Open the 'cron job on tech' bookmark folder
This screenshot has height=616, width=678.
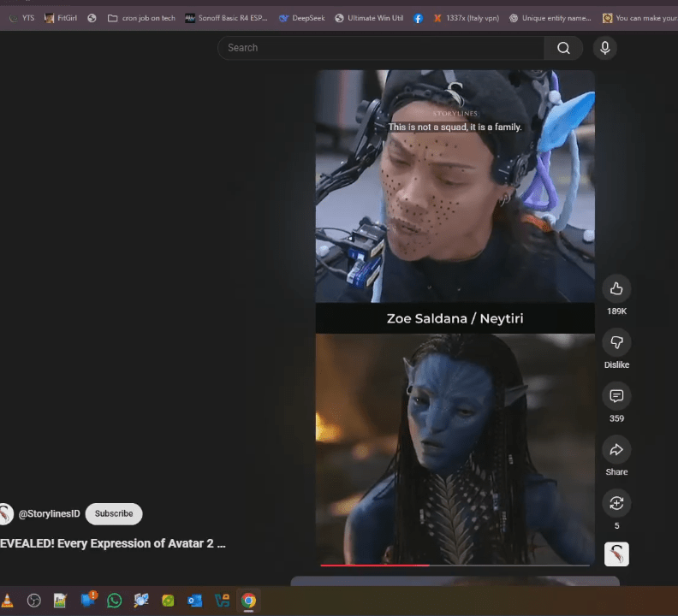click(141, 18)
